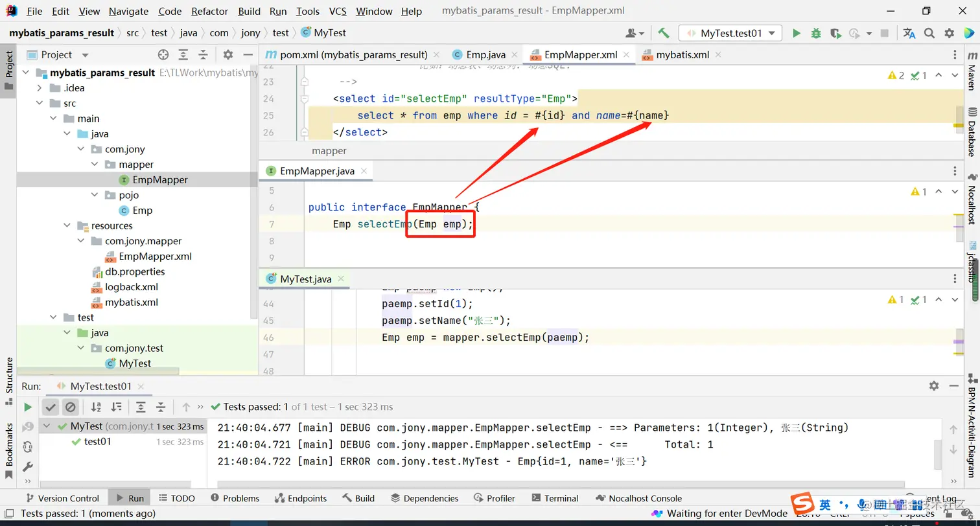This screenshot has width=980, height=526.
Task: Switch to the mybatis.xml editor tab
Action: [682, 55]
